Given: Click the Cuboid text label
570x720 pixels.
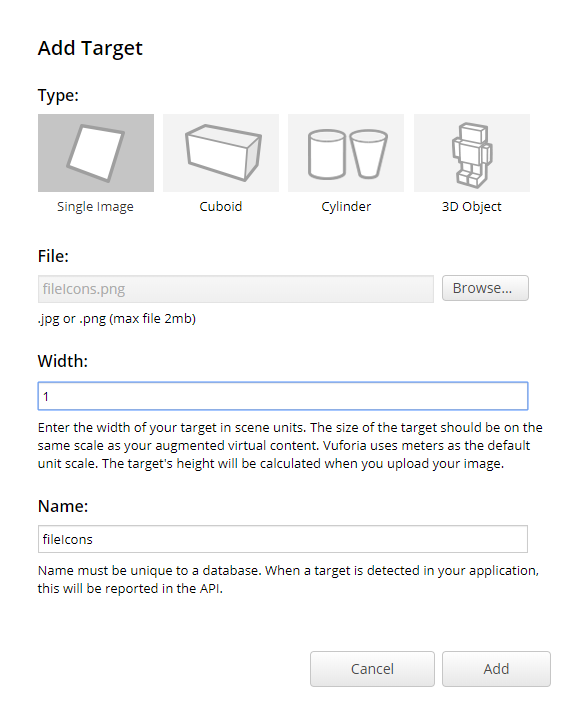Looking at the screenshot, I should click(x=220, y=207).
